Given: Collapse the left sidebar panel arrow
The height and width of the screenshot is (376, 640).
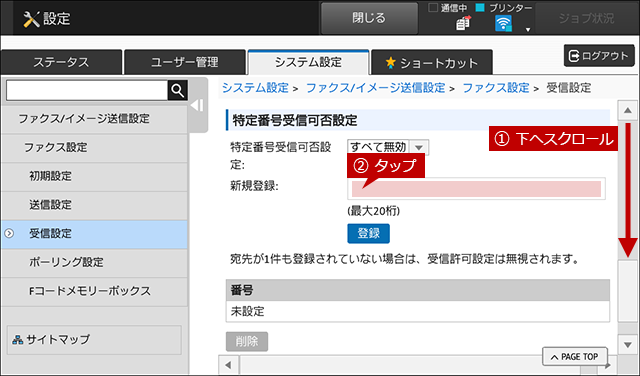Looking at the screenshot, I should pos(198,106).
